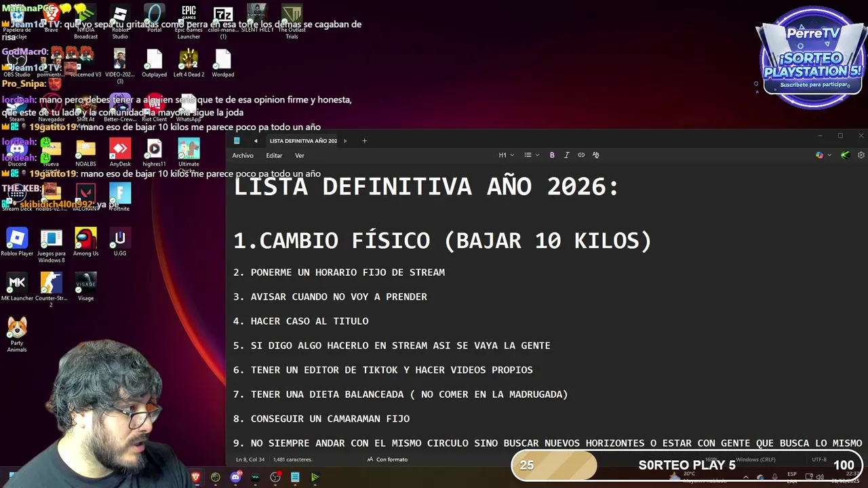868x488 pixels.
Task: Click the SORTEO PLAY 5 progress bar
Action: point(686,465)
